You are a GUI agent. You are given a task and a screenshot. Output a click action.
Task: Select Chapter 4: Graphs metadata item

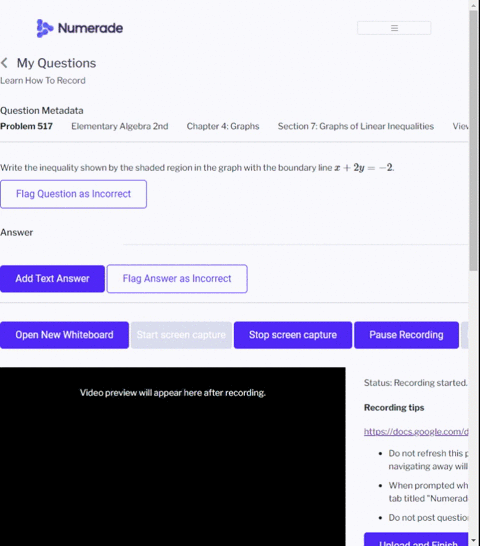223,126
